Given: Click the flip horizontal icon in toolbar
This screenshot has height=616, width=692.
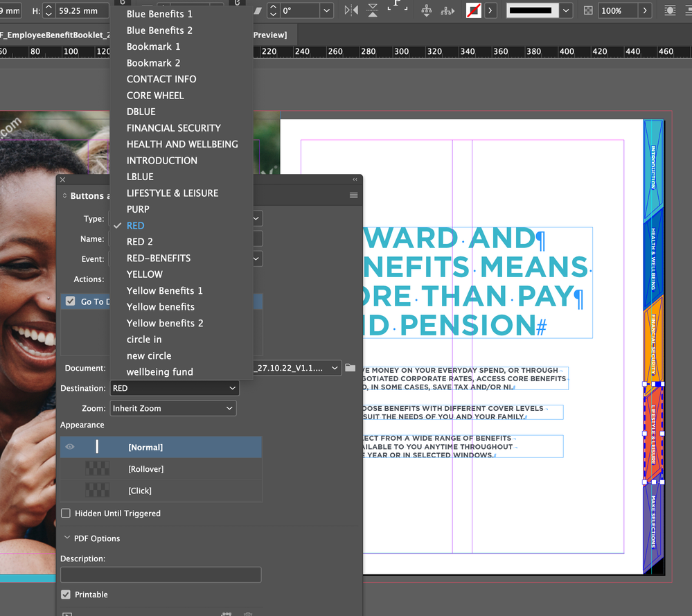Looking at the screenshot, I should pos(352,10).
